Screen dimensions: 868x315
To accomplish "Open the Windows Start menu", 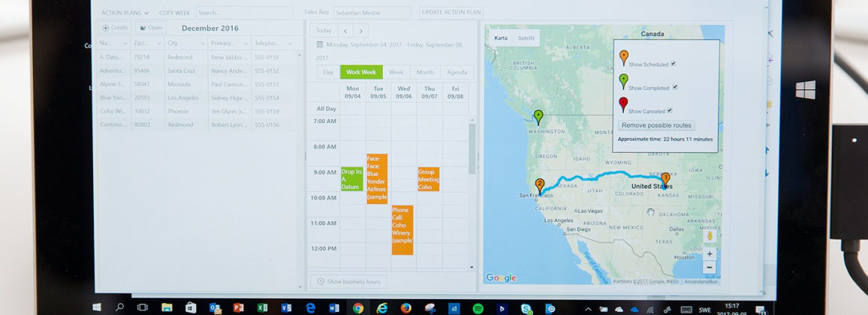I will point(97,307).
